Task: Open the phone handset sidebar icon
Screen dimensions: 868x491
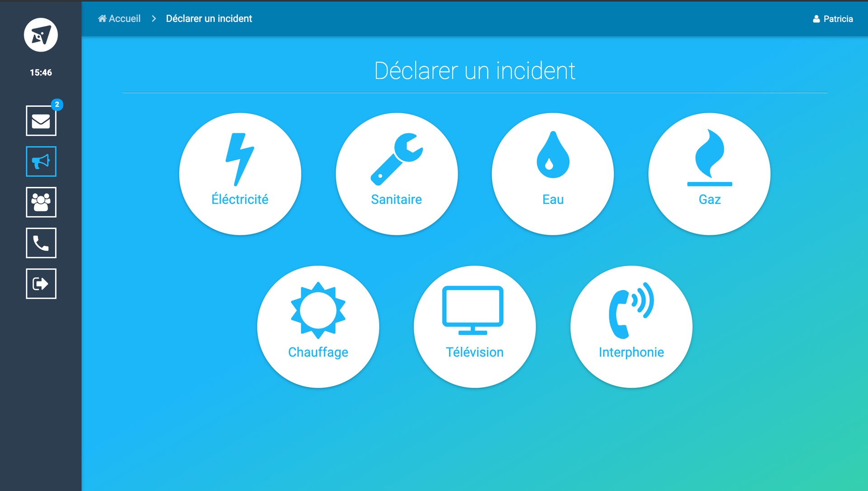Action: (x=41, y=243)
